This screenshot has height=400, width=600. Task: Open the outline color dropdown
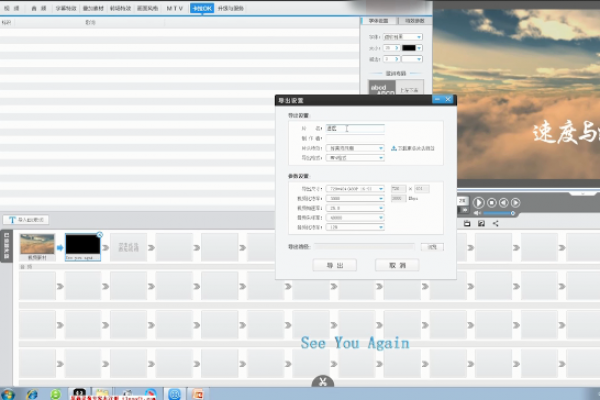pos(412,59)
